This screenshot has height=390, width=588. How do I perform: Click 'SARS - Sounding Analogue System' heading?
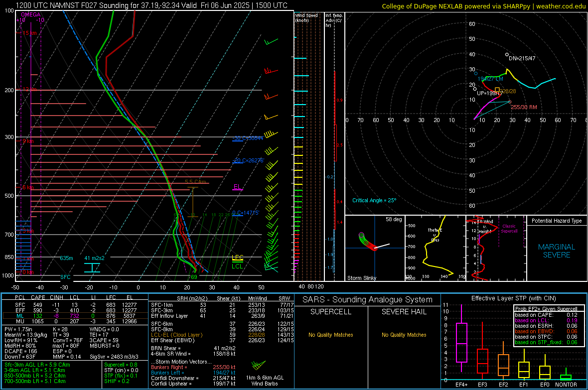click(x=367, y=300)
